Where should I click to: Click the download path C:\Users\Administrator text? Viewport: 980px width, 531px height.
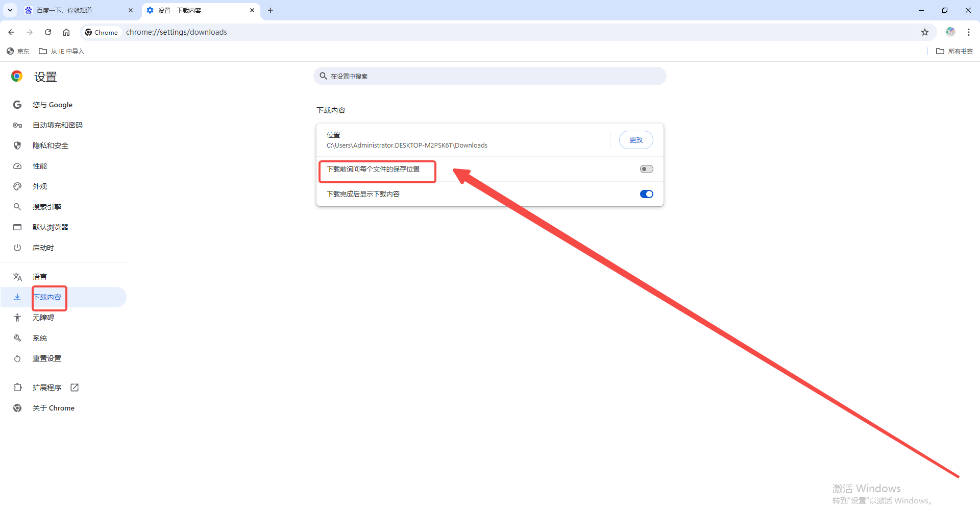[x=407, y=146]
